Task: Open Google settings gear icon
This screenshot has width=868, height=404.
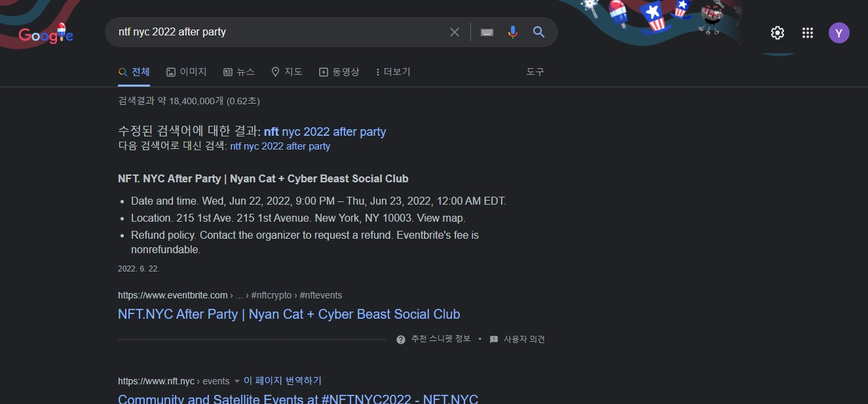Action: click(778, 33)
